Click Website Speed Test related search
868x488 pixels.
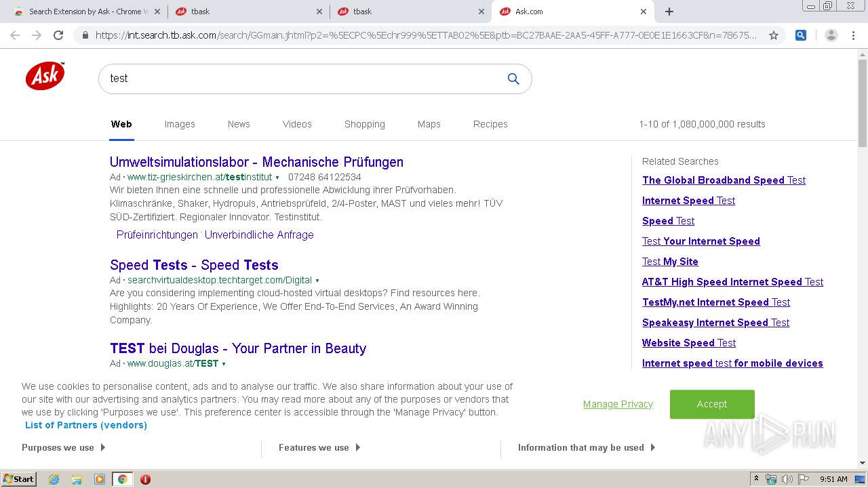(x=689, y=343)
